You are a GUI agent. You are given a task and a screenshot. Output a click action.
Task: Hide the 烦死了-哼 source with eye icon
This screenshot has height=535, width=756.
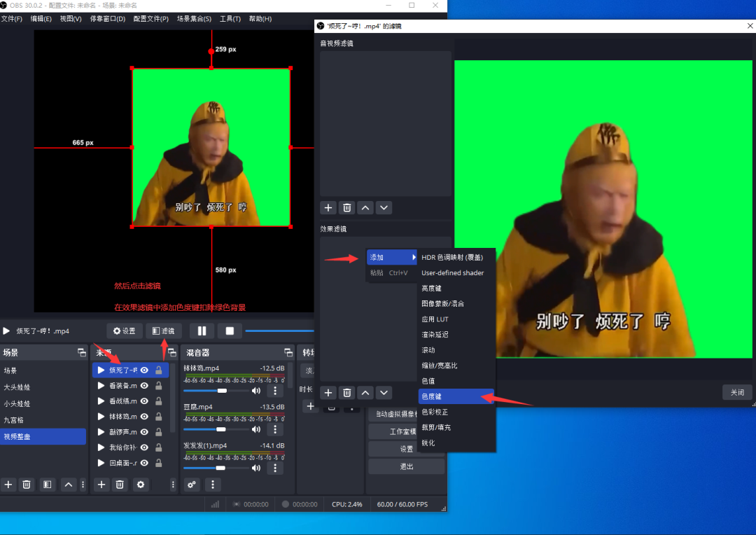click(144, 370)
